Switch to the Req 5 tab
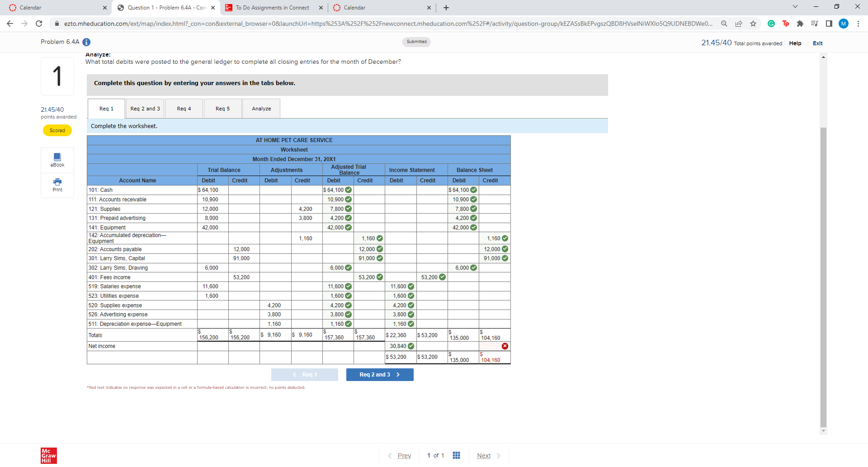The height and width of the screenshot is (467, 868). coord(223,109)
